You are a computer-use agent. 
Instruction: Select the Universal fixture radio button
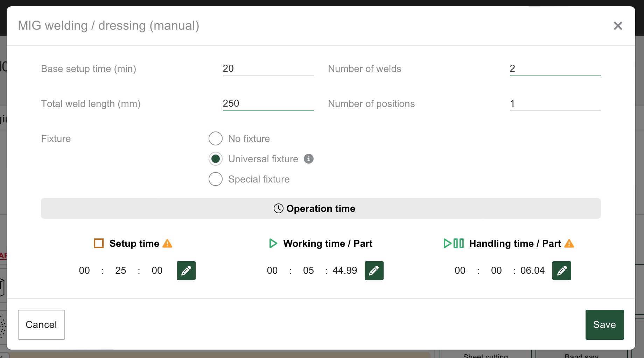tap(216, 159)
